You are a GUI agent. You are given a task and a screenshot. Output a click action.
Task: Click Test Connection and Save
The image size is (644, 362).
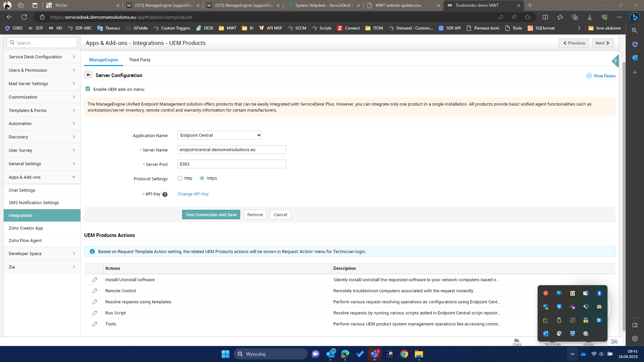(211, 215)
